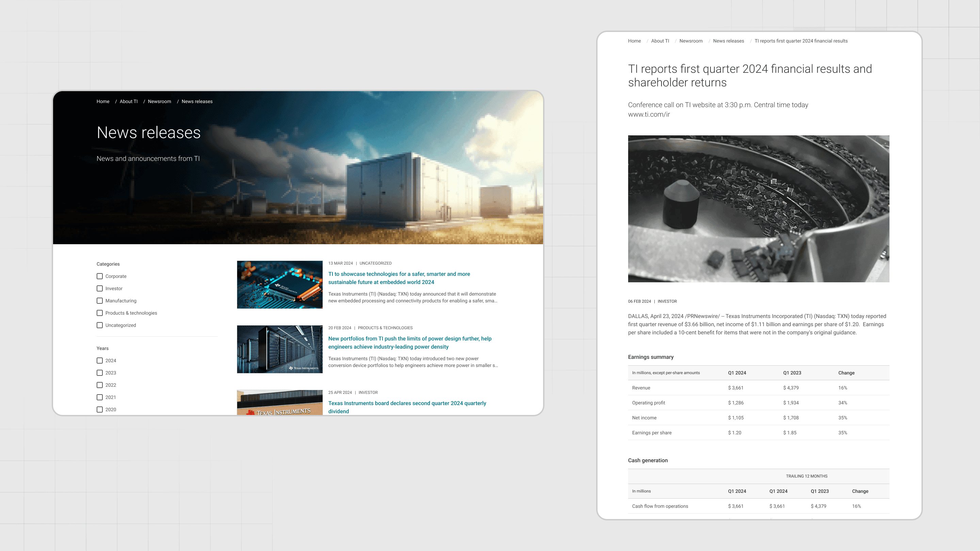Viewport: 980px width, 551px height.
Task: Navigate to Newsroom in left breadcrumb
Action: 159,102
